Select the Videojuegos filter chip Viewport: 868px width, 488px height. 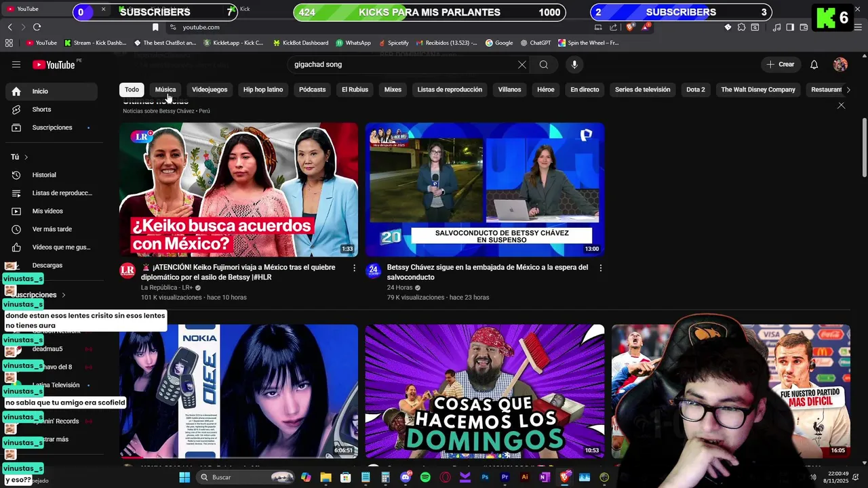point(210,89)
